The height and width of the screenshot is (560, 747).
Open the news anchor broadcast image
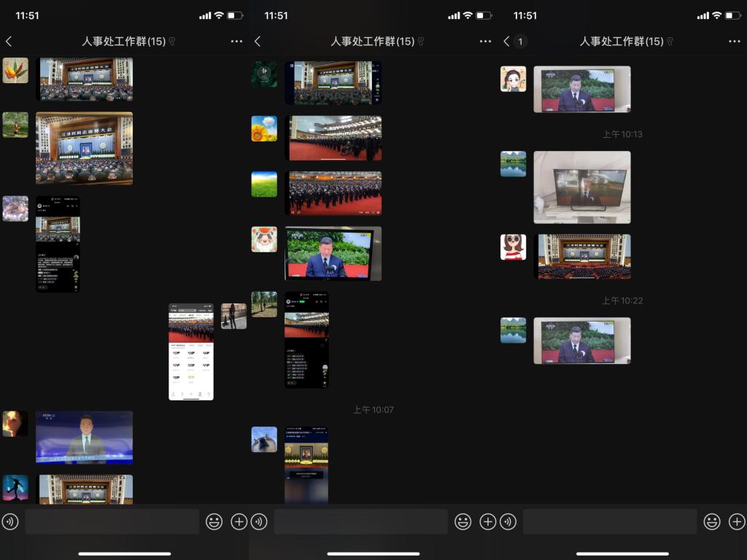(x=84, y=437)
